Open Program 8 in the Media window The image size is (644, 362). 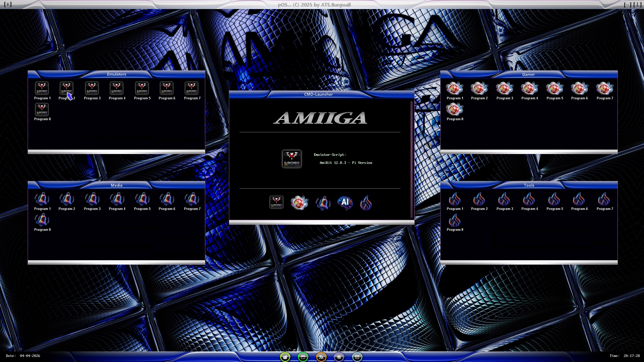42,220
